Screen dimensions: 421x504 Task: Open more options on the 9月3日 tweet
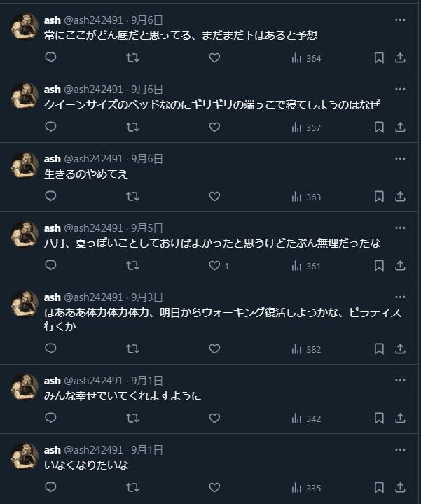click(x=400, y=297)
